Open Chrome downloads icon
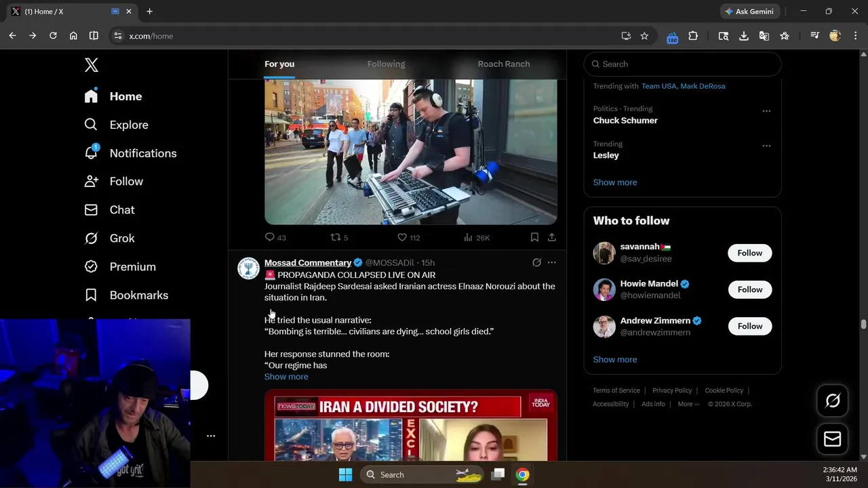 click(x=744, y=36)
